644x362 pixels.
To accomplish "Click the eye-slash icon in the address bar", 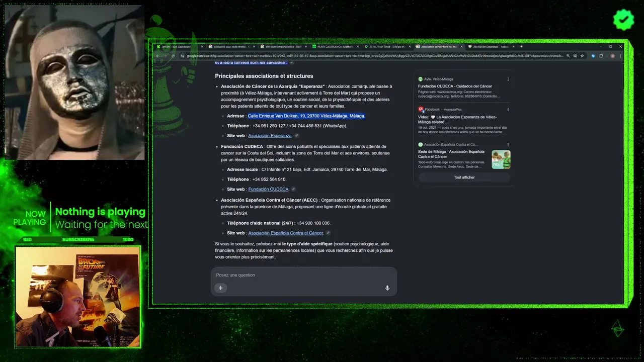I will click(575, 56).
